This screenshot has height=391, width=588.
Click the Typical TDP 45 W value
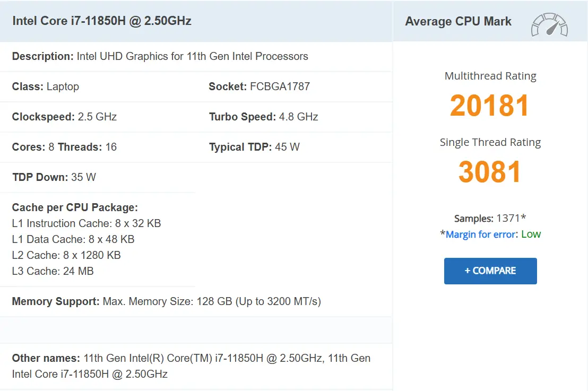(x=254, y=147)
